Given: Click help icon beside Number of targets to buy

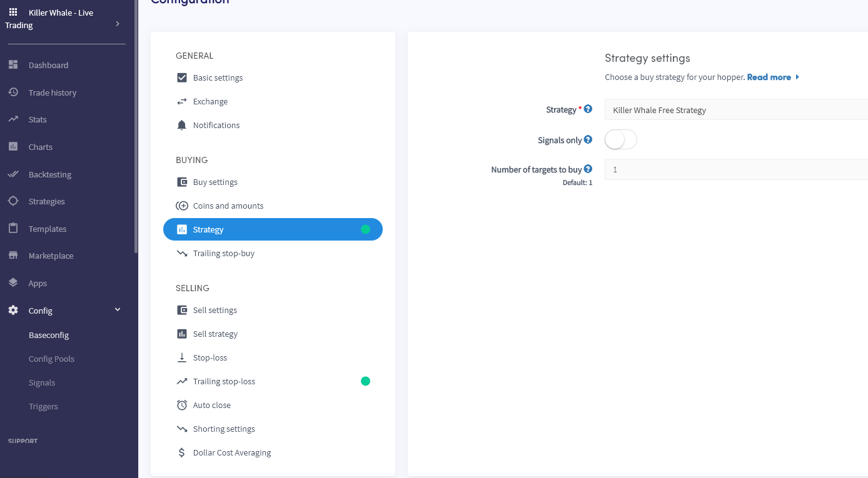Looking at the screenshot, I should click(x=588, y=169).
